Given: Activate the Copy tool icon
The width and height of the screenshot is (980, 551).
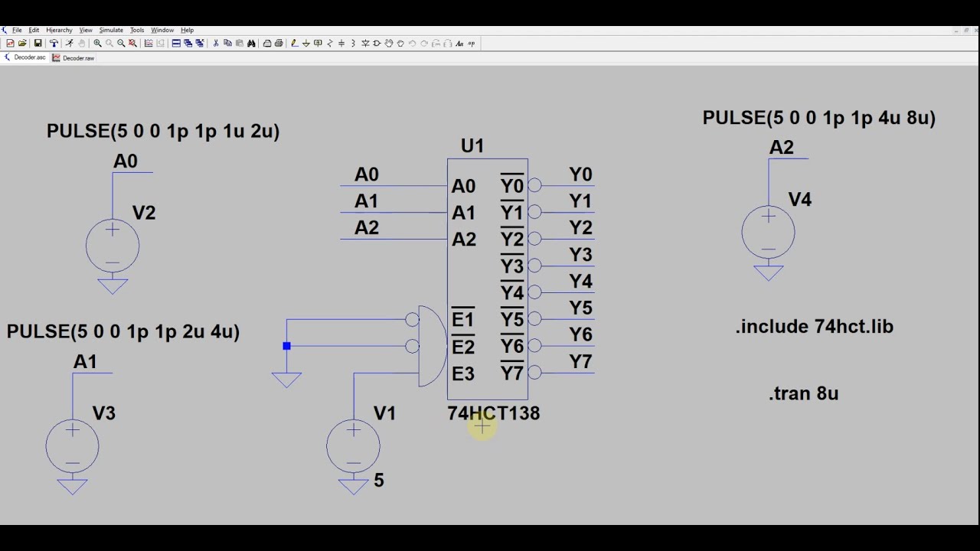Looking at the screenshot, I should (x=227, y=44).
